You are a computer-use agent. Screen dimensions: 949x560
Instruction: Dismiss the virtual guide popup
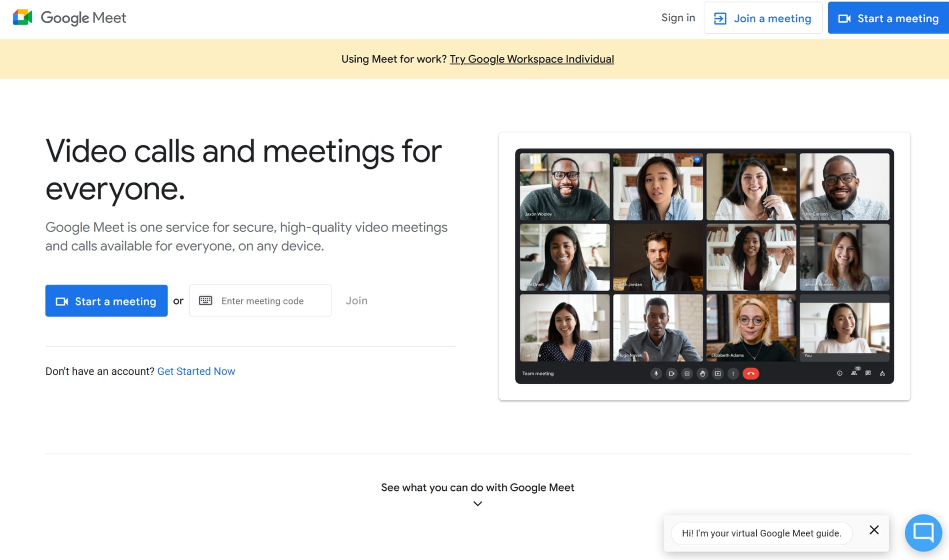(874, 530)
